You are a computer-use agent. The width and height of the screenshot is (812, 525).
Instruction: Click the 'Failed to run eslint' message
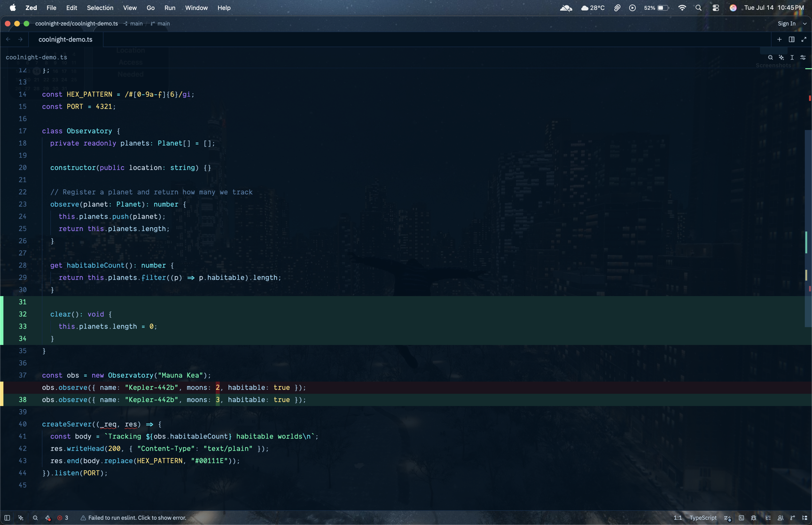(x=133, y=518)
